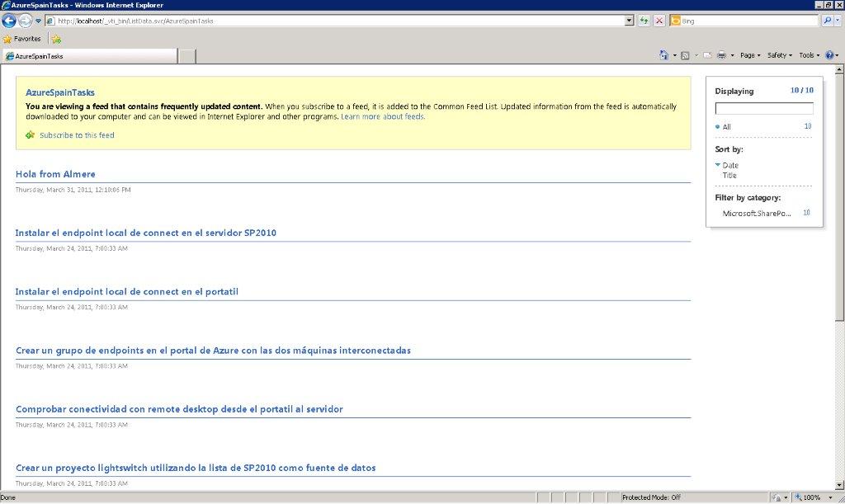845x504 pixels.
Task: Open Crear un proyecto lightswitch entry
Action: pos(196,468)
